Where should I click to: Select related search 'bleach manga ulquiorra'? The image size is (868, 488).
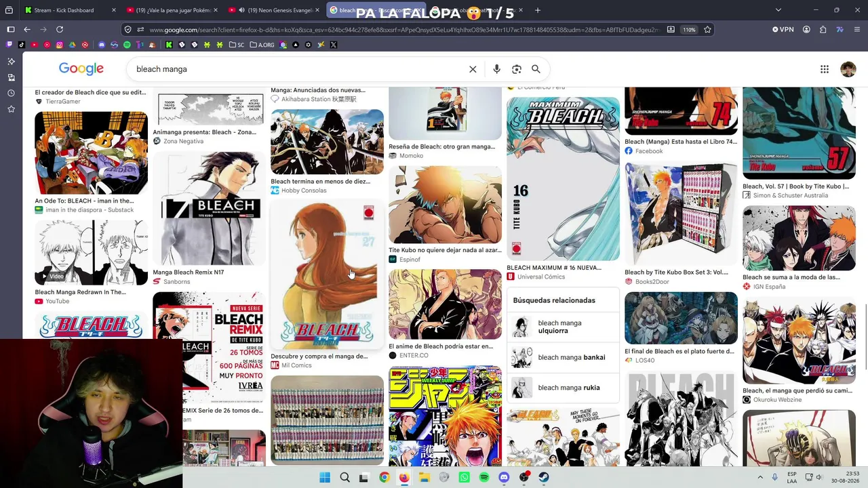(563, 327)
